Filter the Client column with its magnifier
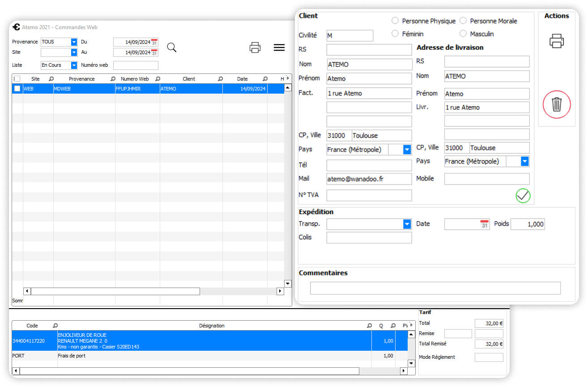The image size is (588, 387). (x=220, y=79)
